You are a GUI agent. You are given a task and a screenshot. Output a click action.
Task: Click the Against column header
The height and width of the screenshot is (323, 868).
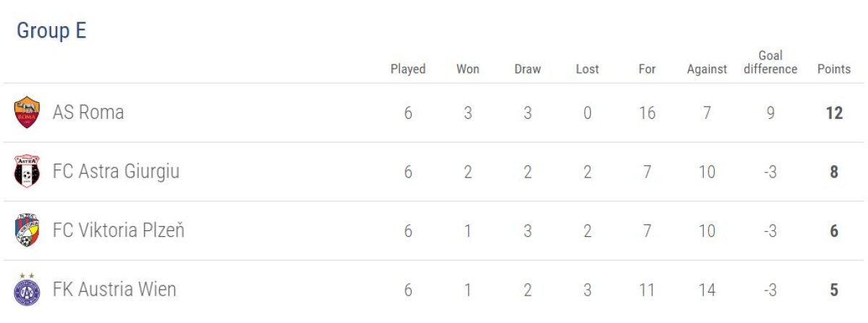(x=707, y=70)
